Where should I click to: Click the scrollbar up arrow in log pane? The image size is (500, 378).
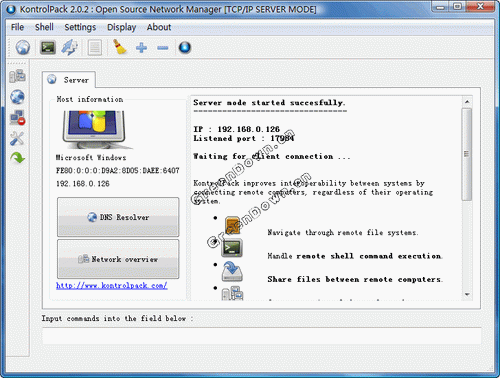tap(467, 101)
